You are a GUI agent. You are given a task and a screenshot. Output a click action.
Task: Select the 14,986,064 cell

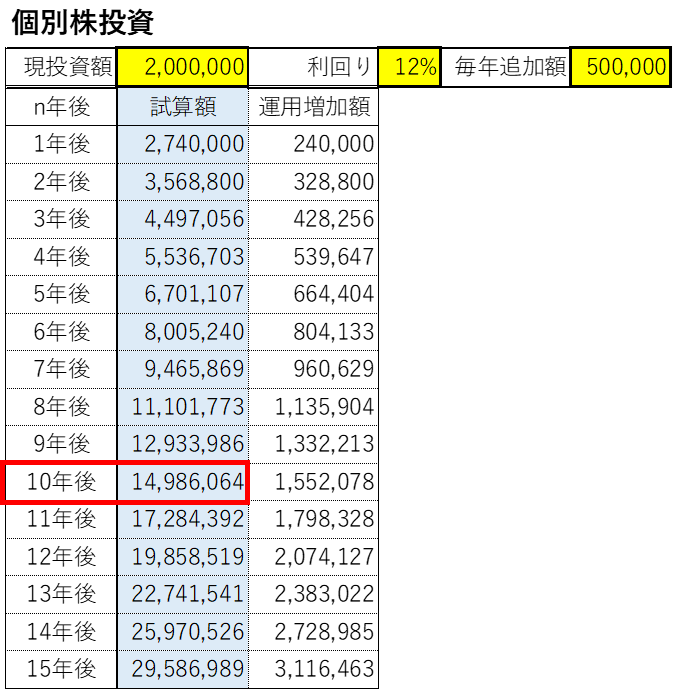183,482
